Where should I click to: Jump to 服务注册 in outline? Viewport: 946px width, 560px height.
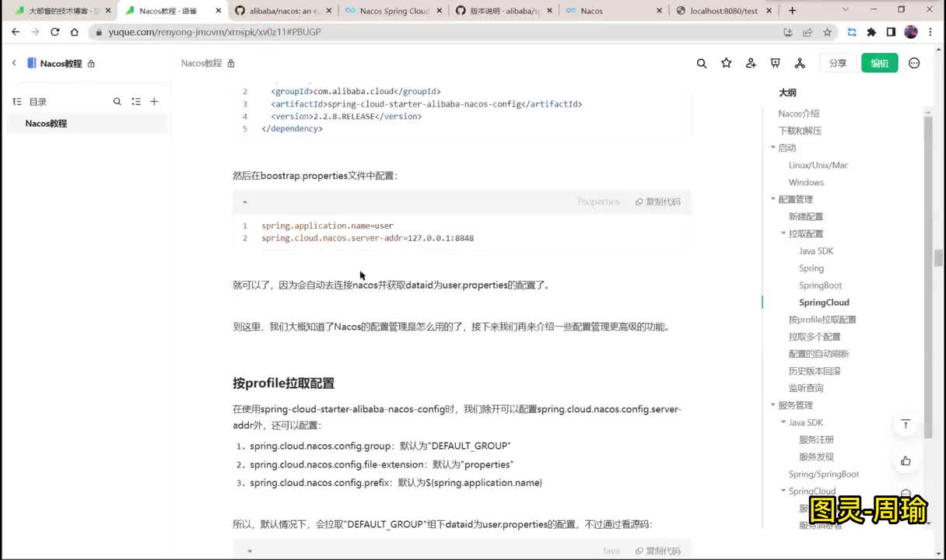click(816, 439)
